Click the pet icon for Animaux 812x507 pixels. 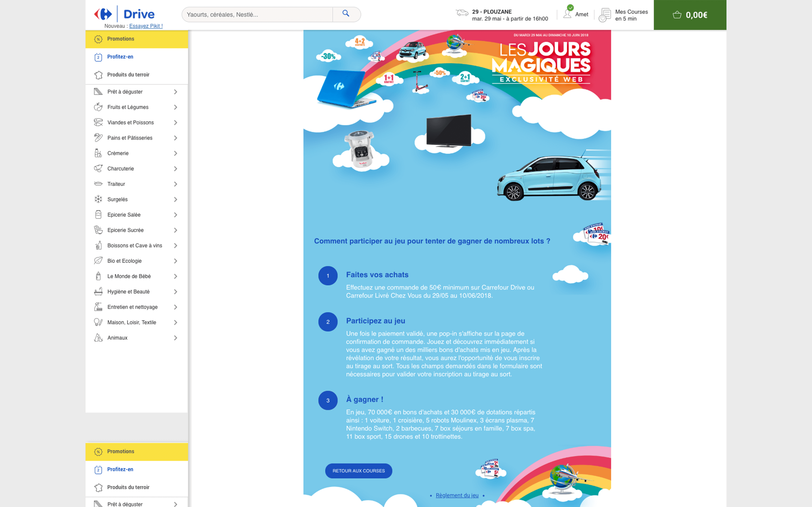(98, 338)
